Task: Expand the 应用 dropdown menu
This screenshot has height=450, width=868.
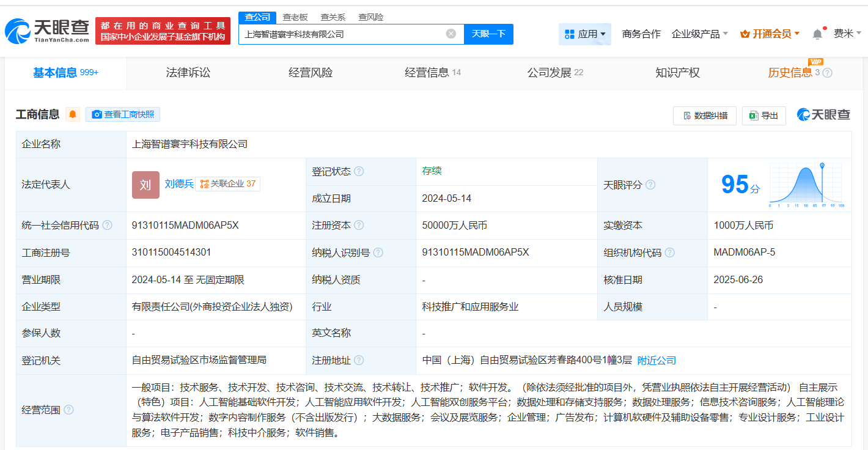Action: 585,34
